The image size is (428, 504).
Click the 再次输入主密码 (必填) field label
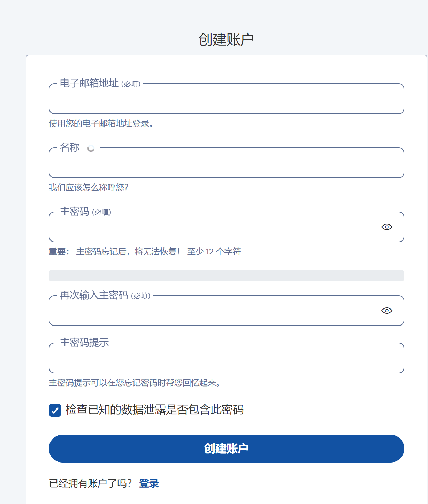(x=105, y=296)
